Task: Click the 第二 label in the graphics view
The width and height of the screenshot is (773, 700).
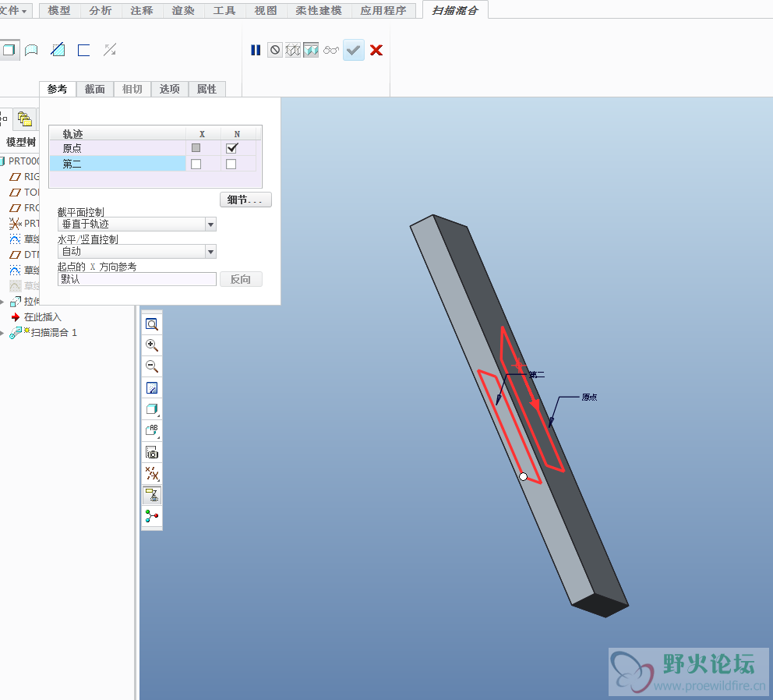Action: coord(537,375)
